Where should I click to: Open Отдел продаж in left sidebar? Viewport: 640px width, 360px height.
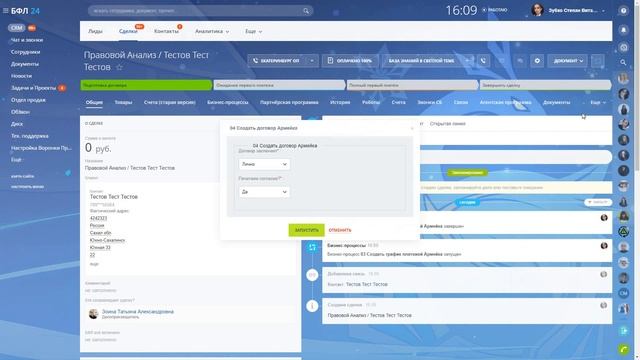click(x=28, y=100)
